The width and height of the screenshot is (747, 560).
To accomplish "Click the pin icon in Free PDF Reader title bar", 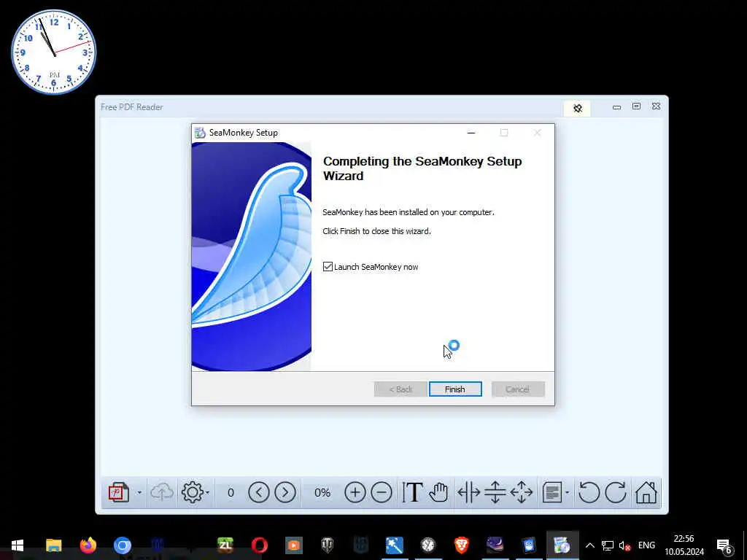I will (x=578, y=109).
